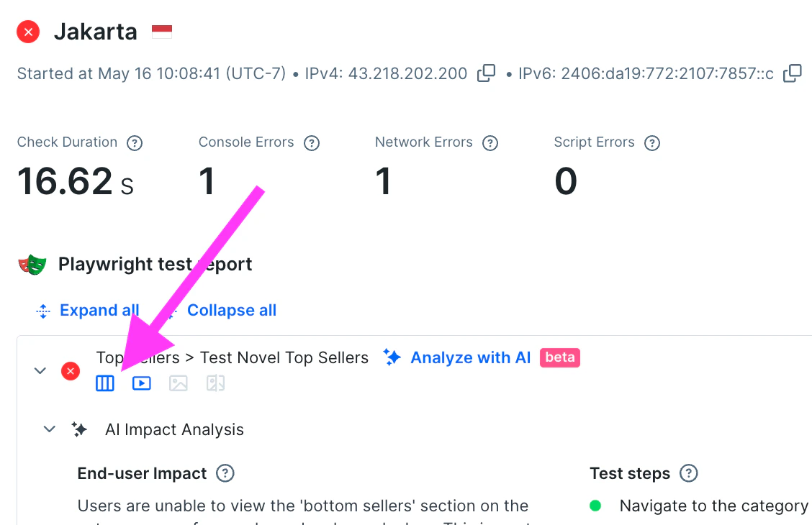Click the red error status icon beside Jakarta
The image size is (812, 525).
point(27,31)
